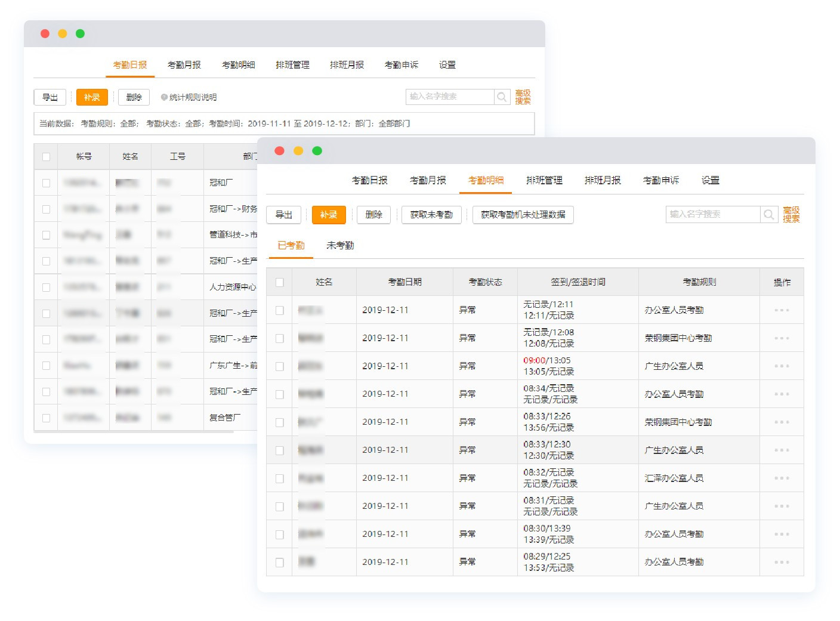
Task: Open ellipsis actions for 08:29/12:25 row
Action: point(782,563)
